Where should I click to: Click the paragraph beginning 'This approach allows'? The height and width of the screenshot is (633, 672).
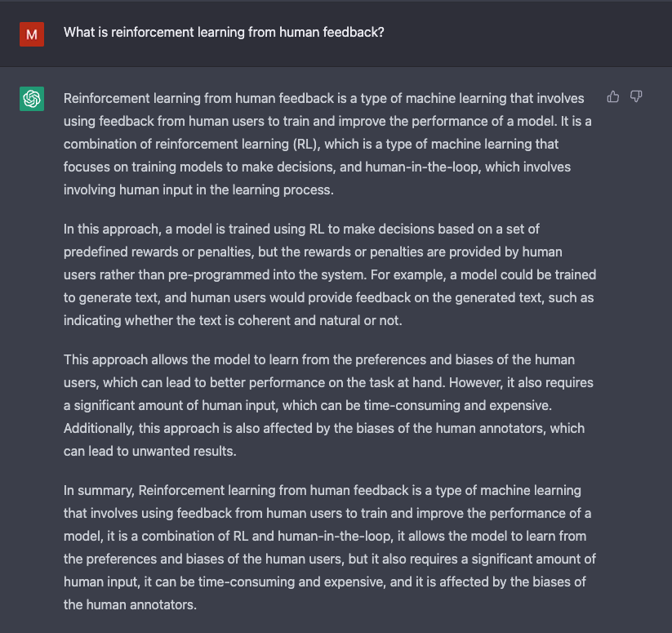point(328,405)
